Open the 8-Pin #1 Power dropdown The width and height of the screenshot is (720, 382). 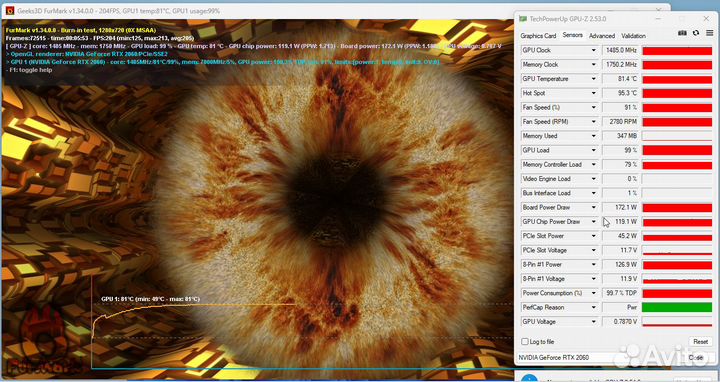[x=593, y=264]
